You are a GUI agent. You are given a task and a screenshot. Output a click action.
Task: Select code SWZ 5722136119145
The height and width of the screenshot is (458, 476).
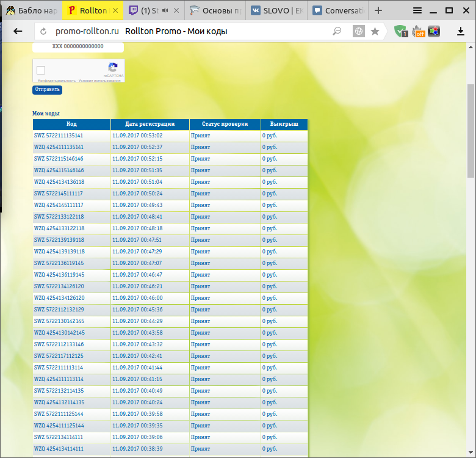[59, 263]
